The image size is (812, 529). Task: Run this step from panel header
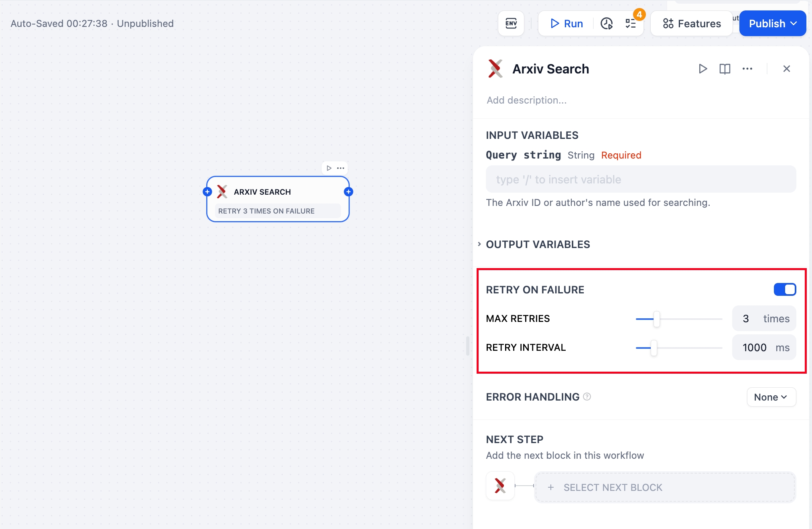coord(702,69)
